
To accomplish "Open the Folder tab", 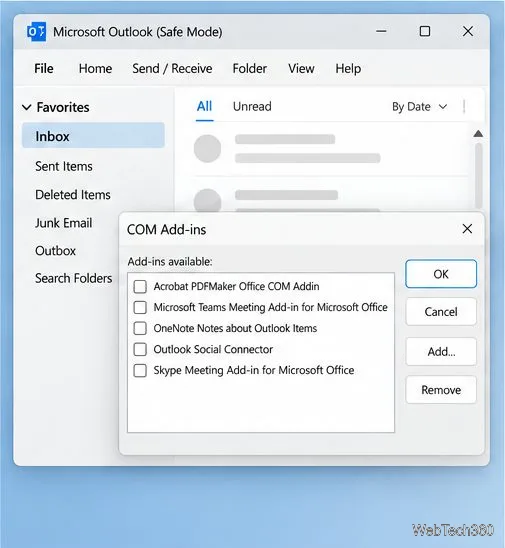I will click(x=250, y=68).
